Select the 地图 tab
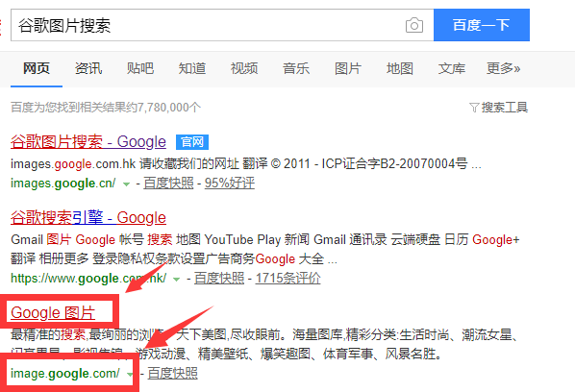The image size is (575, 392). [400, 68]
